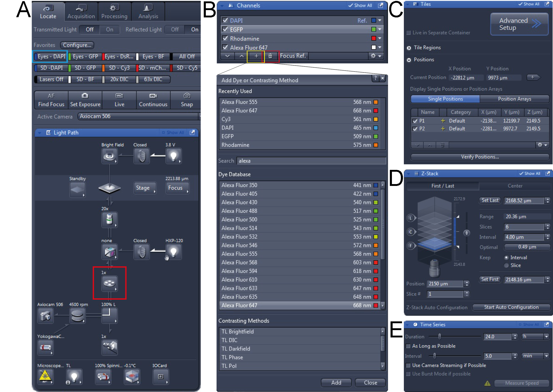Open the 20x objective icon in Light Path

click(109, 219)
